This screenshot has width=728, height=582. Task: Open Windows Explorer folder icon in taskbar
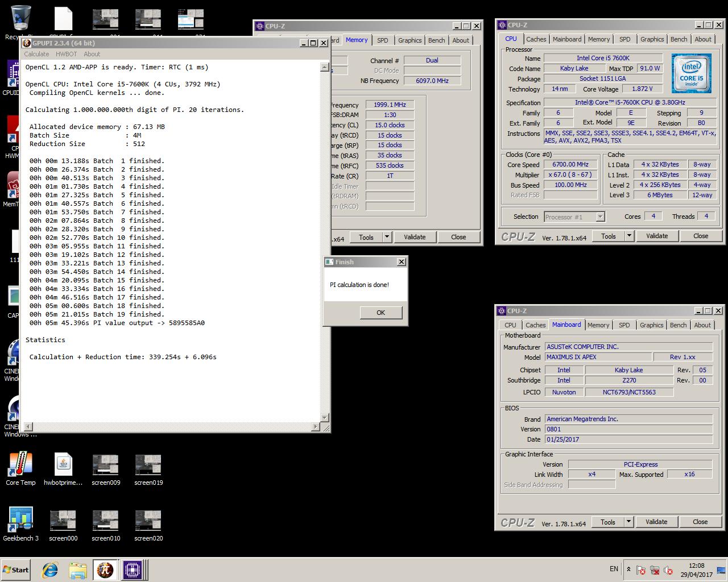[x=78, y=570]
